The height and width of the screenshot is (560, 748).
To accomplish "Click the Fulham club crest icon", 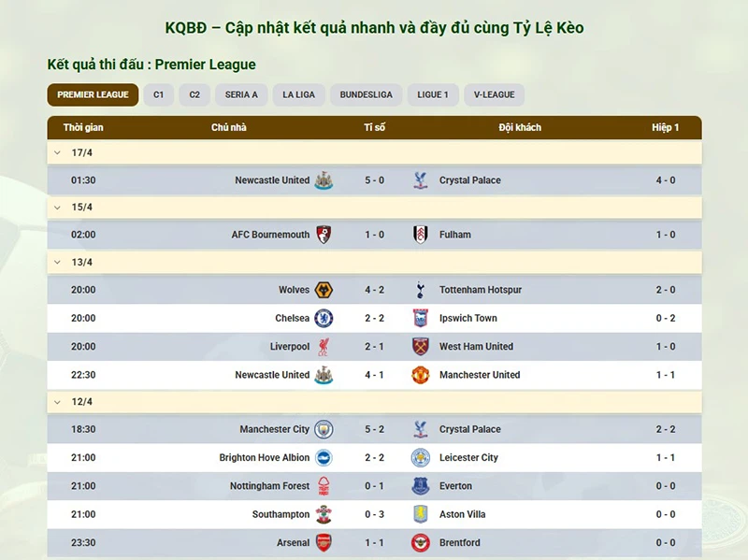I will [420, 235].
